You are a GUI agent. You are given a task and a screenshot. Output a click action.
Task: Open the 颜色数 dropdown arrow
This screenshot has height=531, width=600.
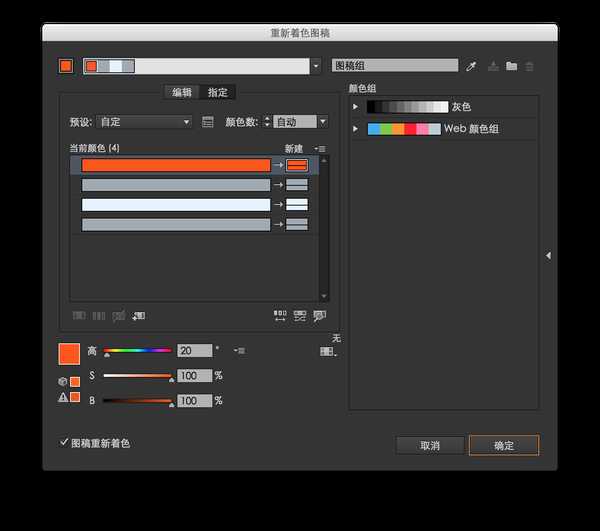click(x=323, y=122)
